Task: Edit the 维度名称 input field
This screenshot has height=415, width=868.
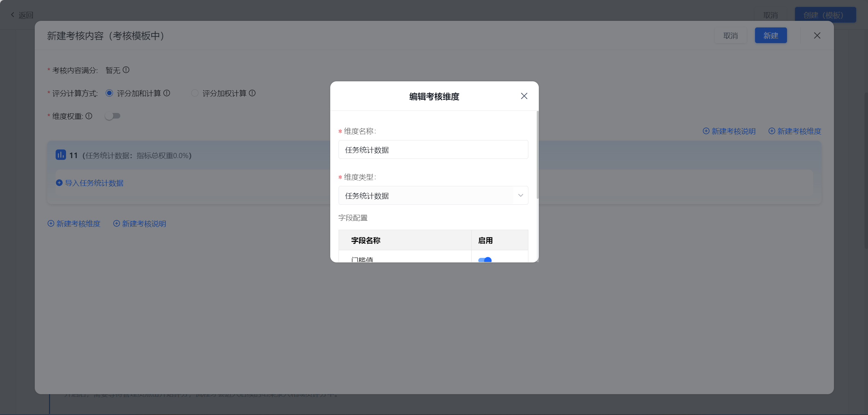Action: pyautogui.click(x=433, y=149)
